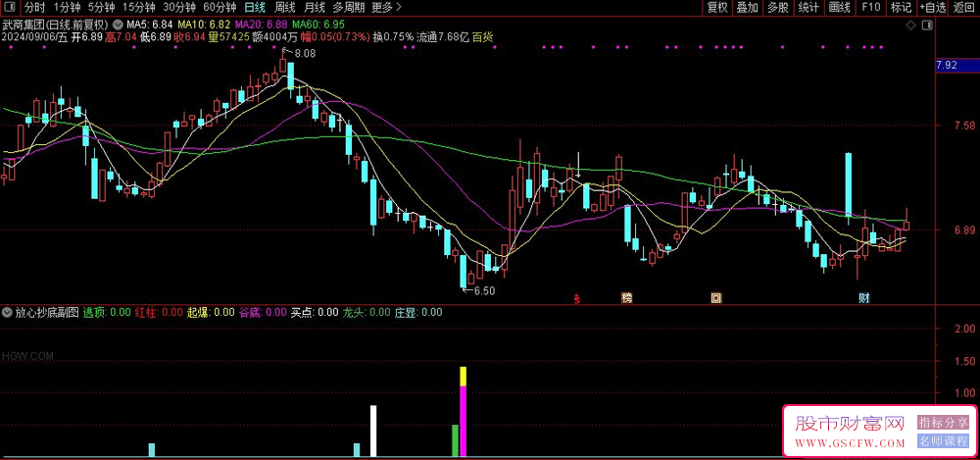Click the magenta-yellow signal bar in sub-chart
980x460 pixels.
click(464, 412)
